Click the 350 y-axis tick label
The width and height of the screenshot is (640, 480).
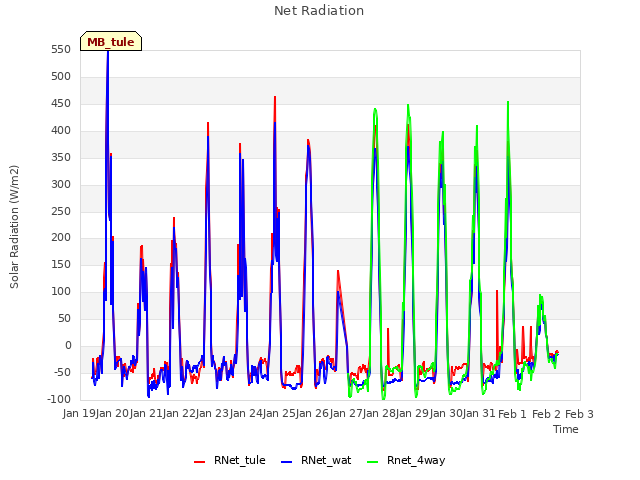point(61,157)
